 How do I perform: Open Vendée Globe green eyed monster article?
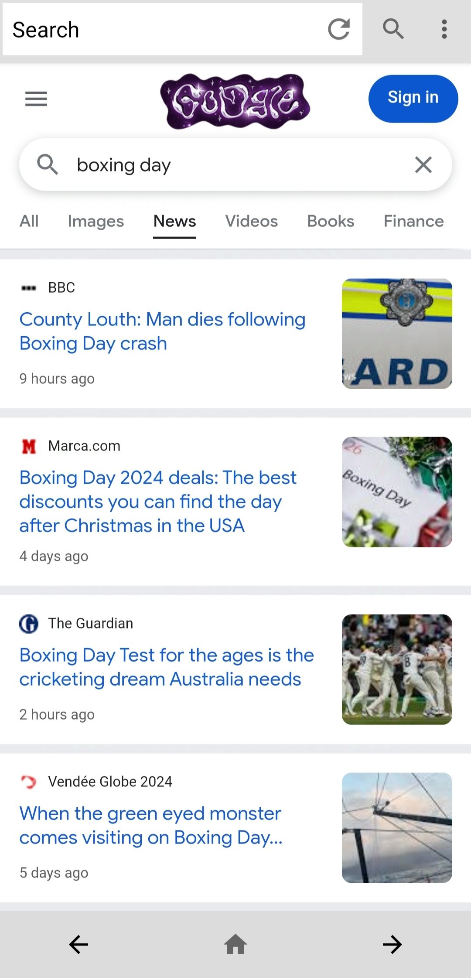tap(151, 825)
